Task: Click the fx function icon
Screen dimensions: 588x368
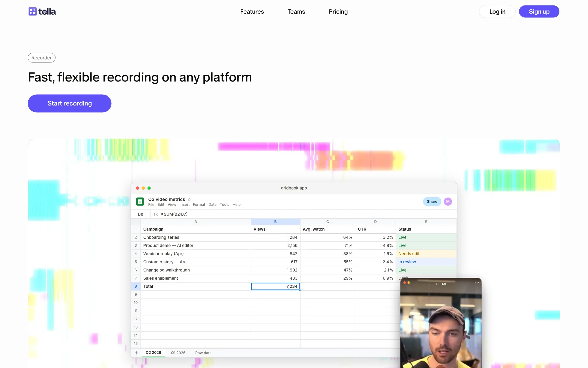Action: [x=156, y=214]
